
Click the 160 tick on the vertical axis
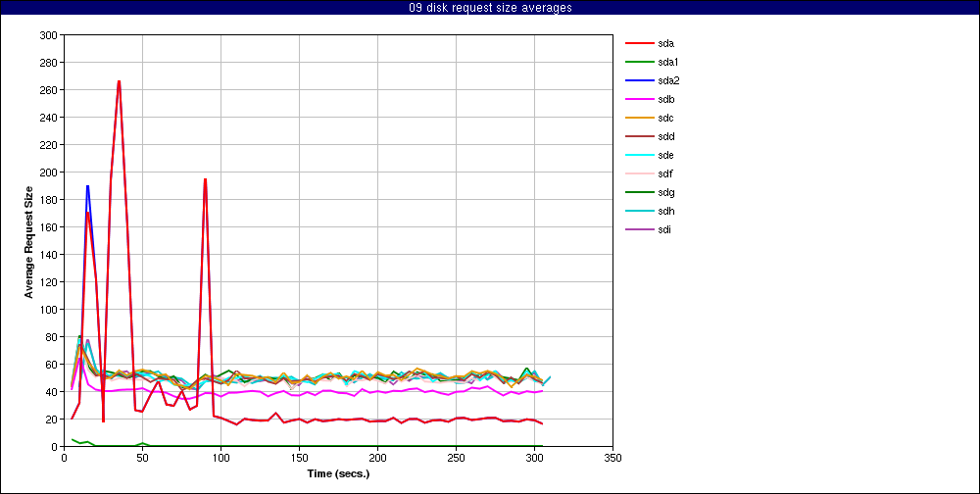(49, 227)
